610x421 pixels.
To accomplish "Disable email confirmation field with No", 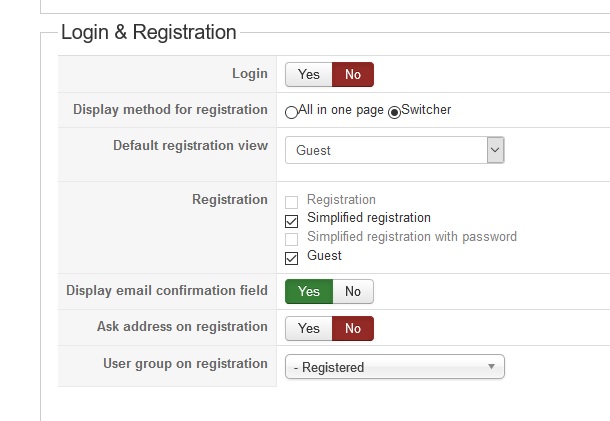I will pyautogui.click(x=353, y=291).
